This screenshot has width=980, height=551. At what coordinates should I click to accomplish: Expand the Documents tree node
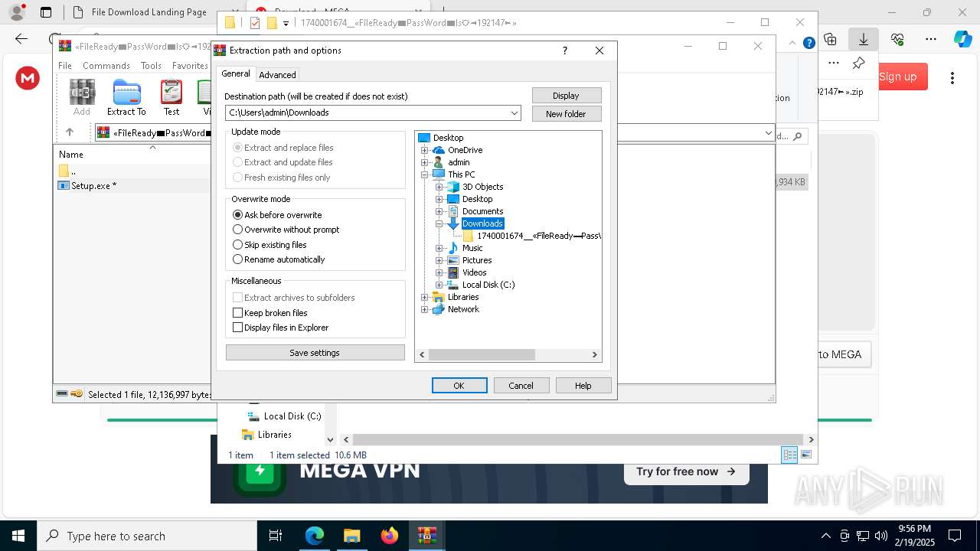click(439, 211)
